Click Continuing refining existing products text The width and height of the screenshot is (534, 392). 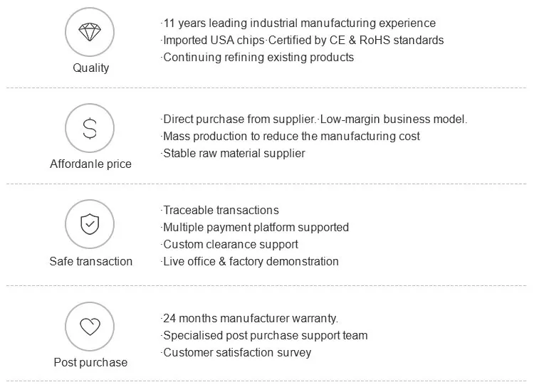pyautogui.click(x=258, y=58)
